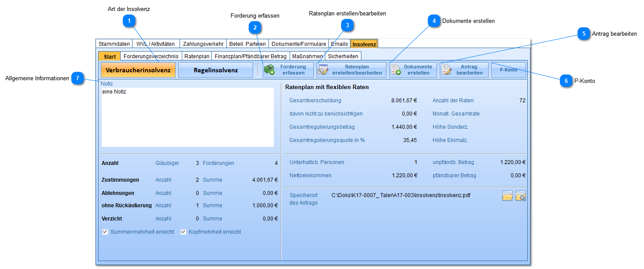Image resolution: width=644 pixels, height=269 pixels.
Task: Click the Gesamtverschuldung value "8.061,67 €"
Action: 404,101
